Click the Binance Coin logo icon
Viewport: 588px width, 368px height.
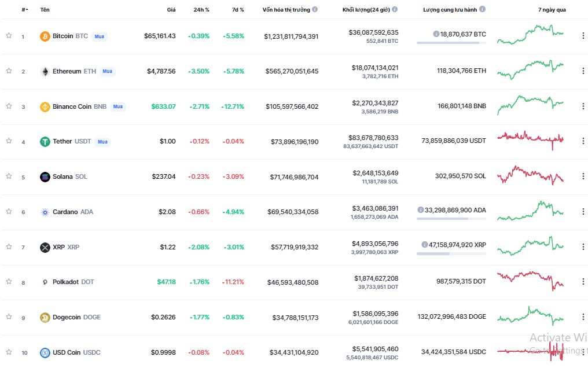(x=45, y=107)
